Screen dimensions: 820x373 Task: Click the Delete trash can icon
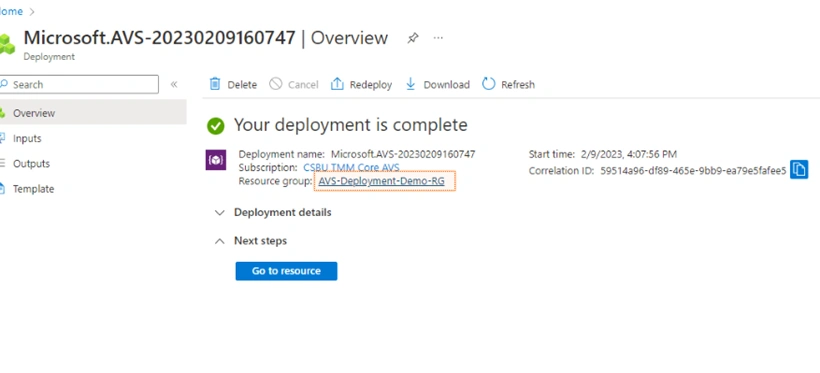(215, 84)
